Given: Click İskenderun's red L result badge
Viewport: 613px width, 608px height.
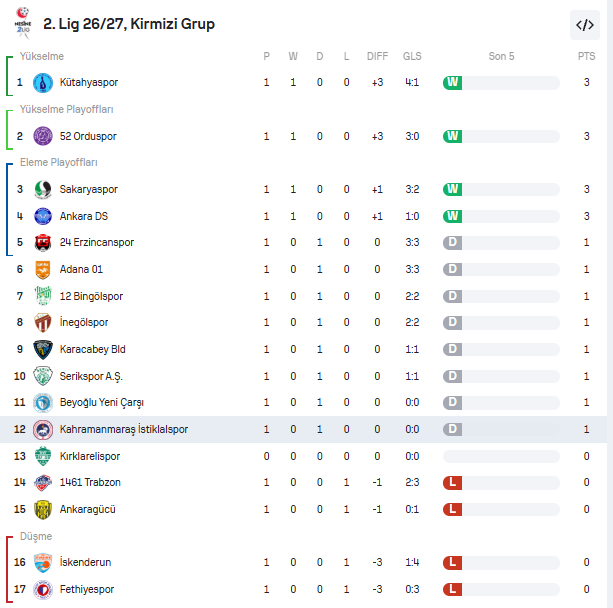Looking at the screenshot, I should click(452, 562).
